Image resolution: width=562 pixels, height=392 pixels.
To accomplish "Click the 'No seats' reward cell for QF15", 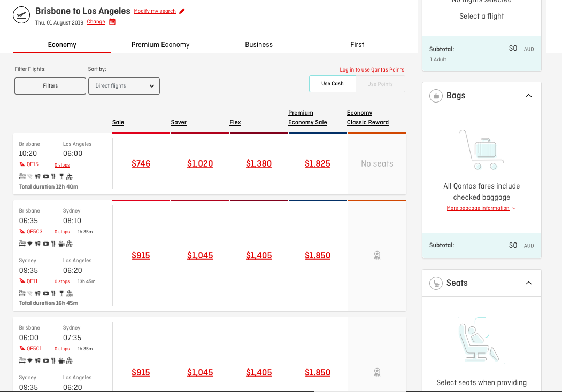I will pos(377,164).
